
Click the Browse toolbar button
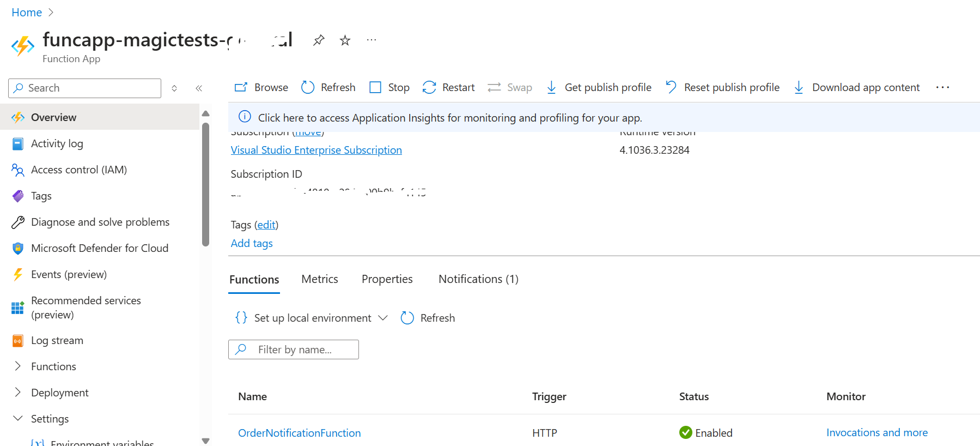pyautogui.click(x=261, y=87)
